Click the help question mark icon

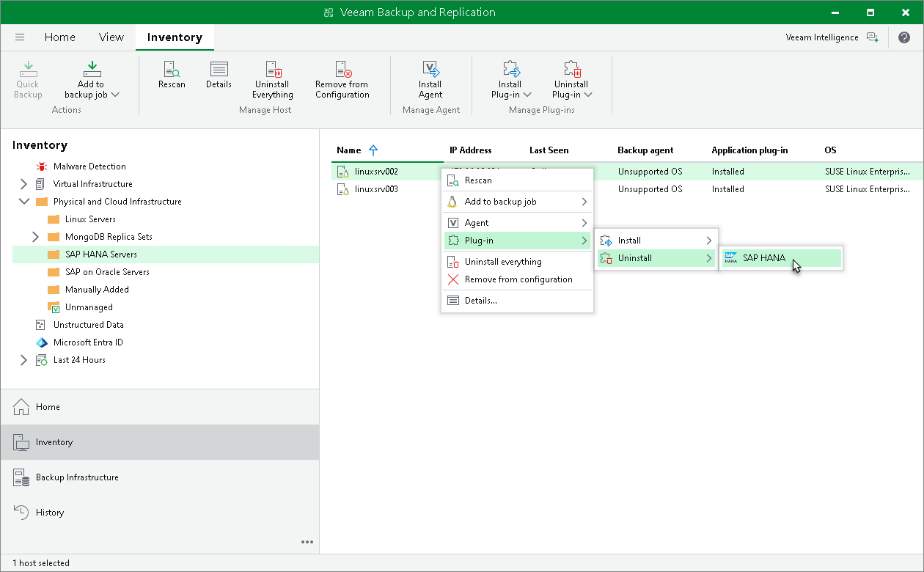tap(903, 37)
